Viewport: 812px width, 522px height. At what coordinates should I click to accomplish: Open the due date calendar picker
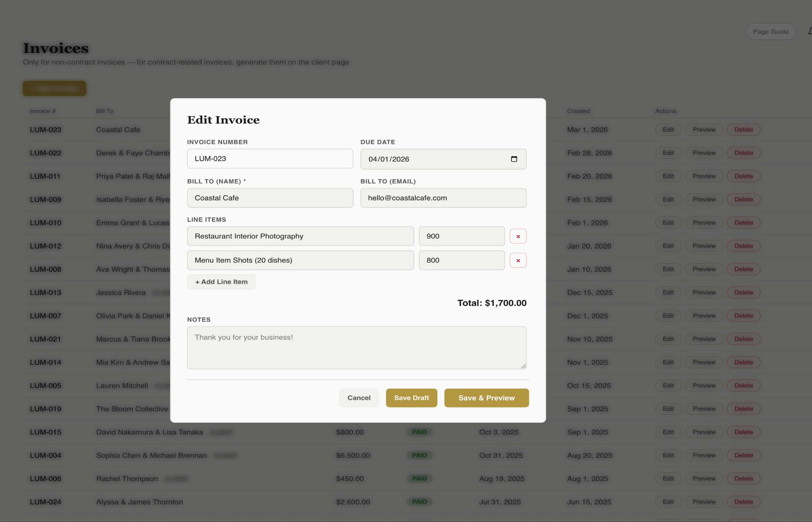(514, 159)
